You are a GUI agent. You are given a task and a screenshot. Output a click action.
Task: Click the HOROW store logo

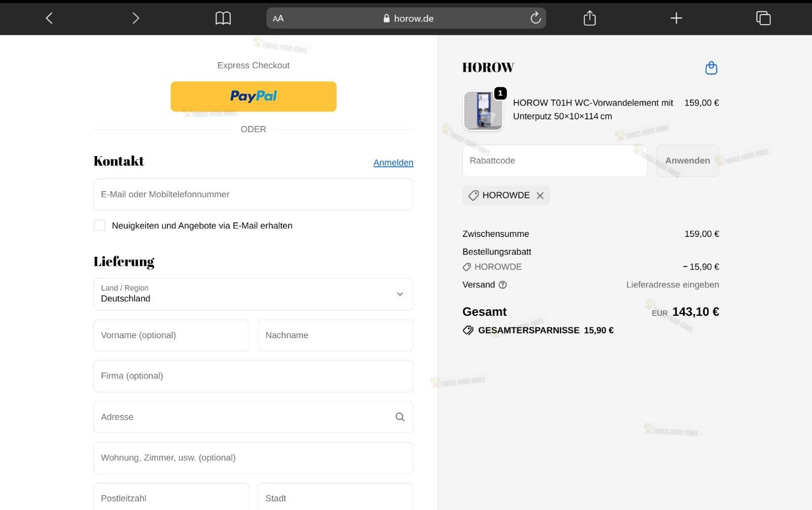tap(488, 68)
